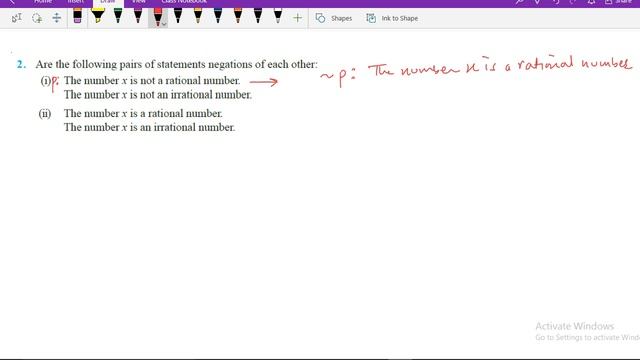Screen dimensions: 640x360
Task: Open the Shapes menu
Action: point(334,18)
